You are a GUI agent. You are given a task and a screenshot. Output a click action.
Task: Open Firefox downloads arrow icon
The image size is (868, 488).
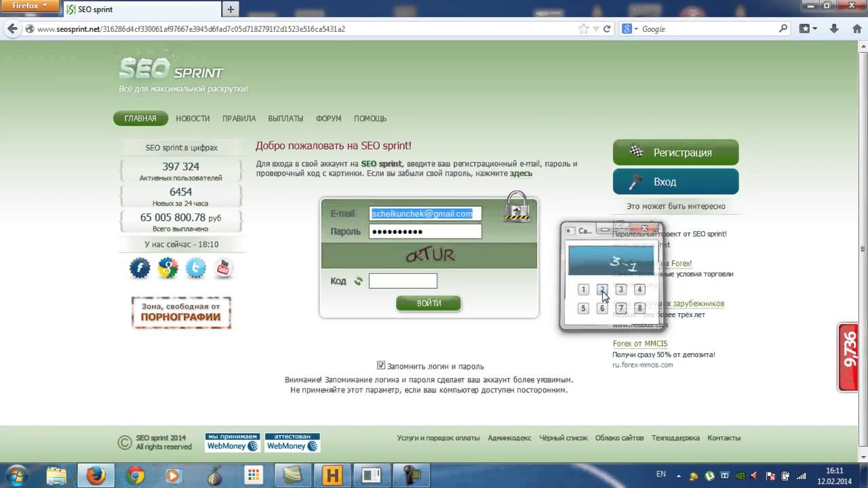point(835,29)
